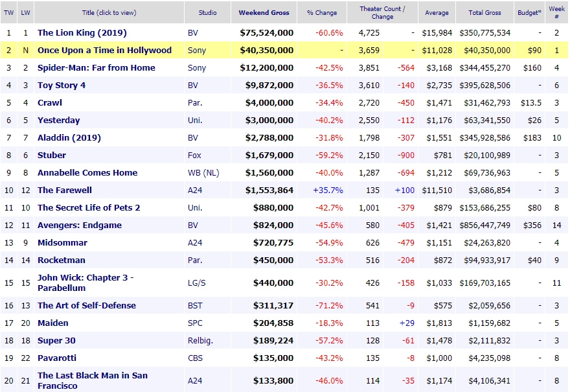The width and height of the screenshot is (570, 392).
Task: Click the $12,200,000 weekend gross value
Action: (x=266, y=67)
